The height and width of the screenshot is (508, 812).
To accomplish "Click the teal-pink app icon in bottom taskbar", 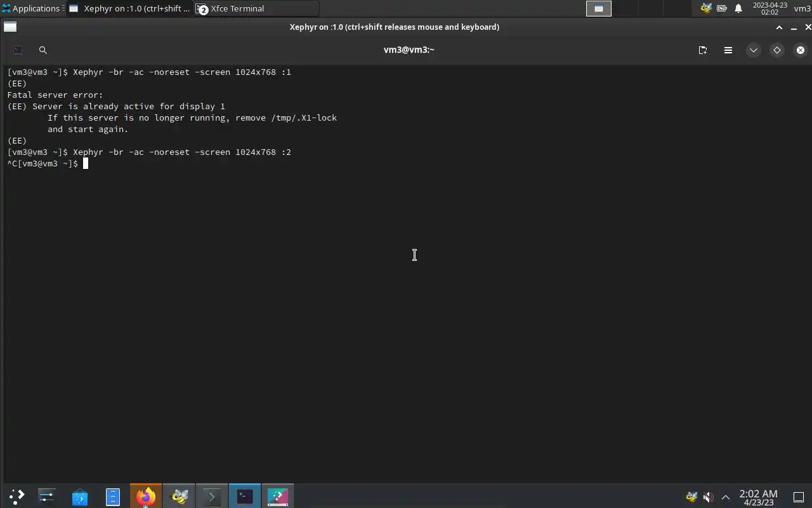I will (278, 497).
